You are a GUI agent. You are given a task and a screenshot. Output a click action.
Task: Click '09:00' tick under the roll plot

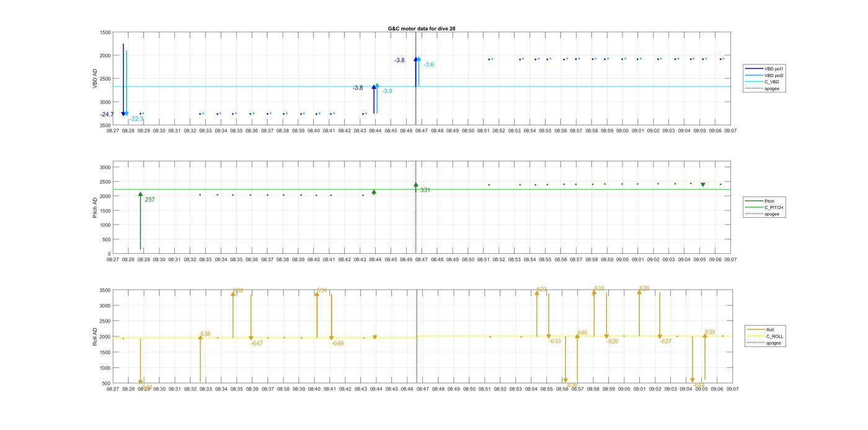click(624, 389)
